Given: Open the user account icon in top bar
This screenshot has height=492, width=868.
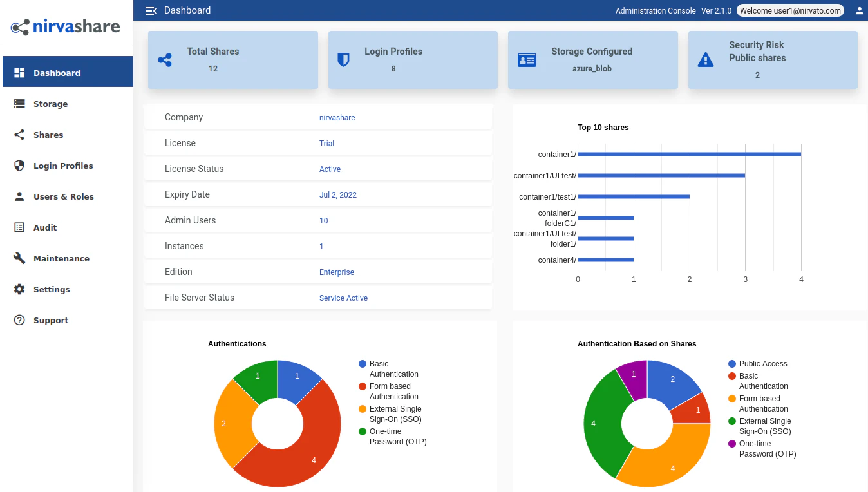Looking at the screenshot, I should point(859,10).
